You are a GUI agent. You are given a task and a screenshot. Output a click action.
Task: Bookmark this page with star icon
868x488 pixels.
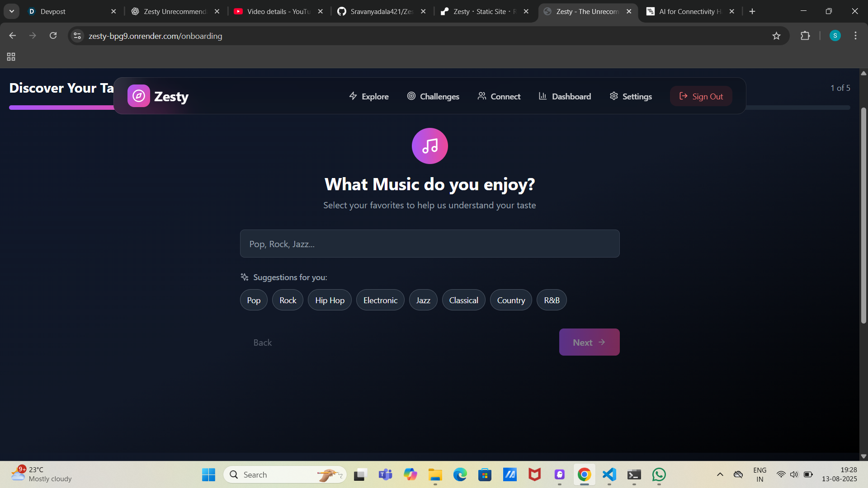(776, 36)
